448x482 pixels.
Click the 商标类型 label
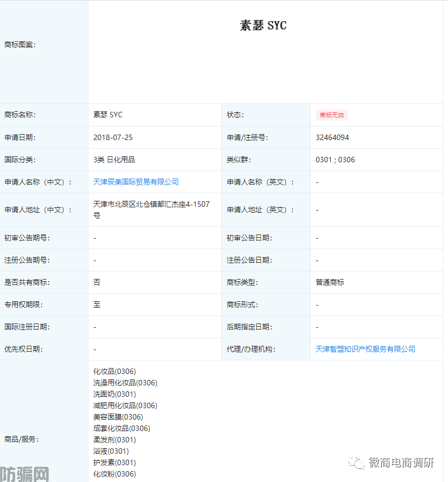click(242, 282)
